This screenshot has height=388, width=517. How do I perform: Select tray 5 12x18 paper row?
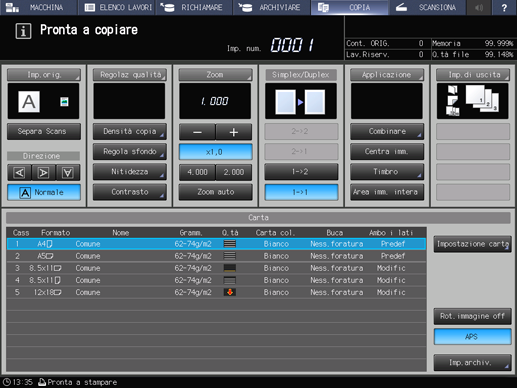coord(216,292)
